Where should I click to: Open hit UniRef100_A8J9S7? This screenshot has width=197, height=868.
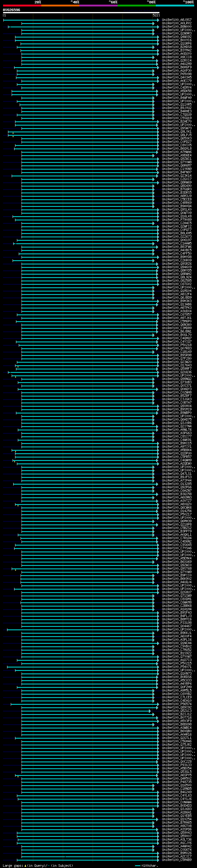[x=177, y=20]
